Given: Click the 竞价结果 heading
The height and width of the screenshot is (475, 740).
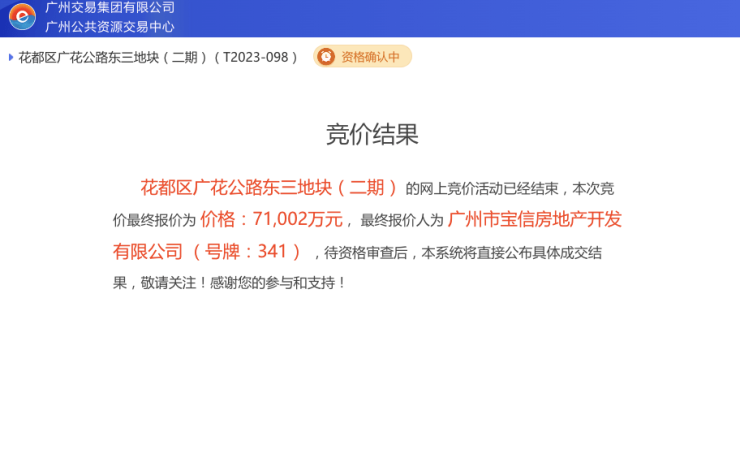Looking at the screenshot, I should [372, 134].
